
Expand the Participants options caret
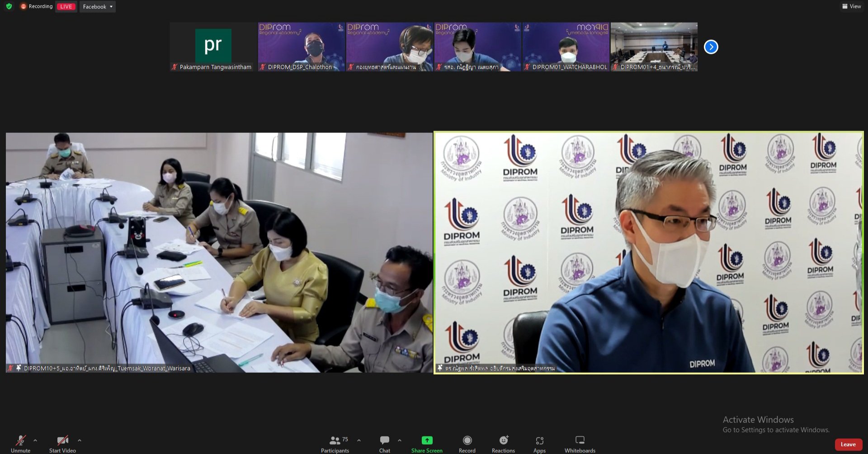click(359, 440)
